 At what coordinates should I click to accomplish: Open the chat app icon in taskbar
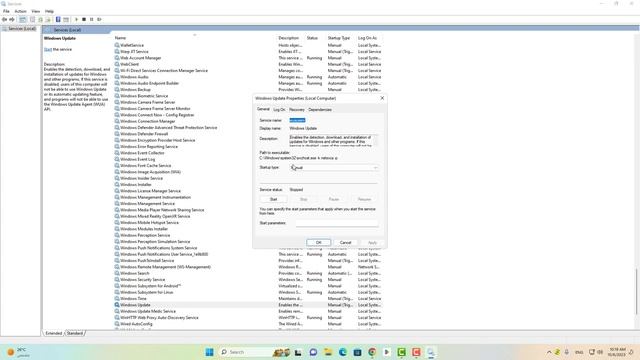click(x=313, y=352)
